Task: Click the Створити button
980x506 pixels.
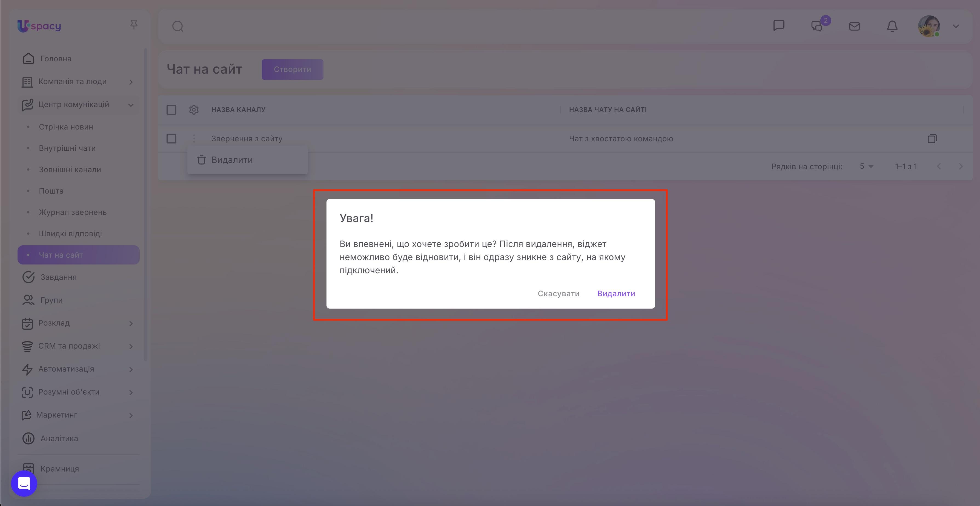Action: pyautogui.click(x=292, y=69)
